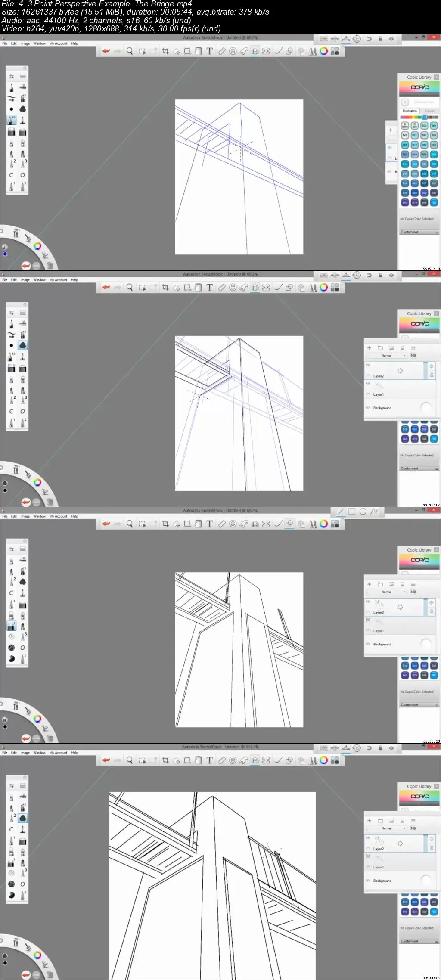Select selected paint blob brush in second frame palette
441x980 pixels.
click(23, 345)
